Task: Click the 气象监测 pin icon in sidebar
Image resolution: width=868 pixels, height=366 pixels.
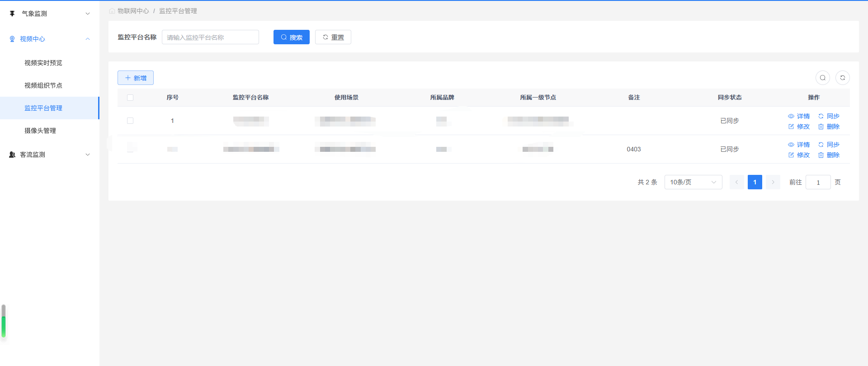Action: coord(12,14)
